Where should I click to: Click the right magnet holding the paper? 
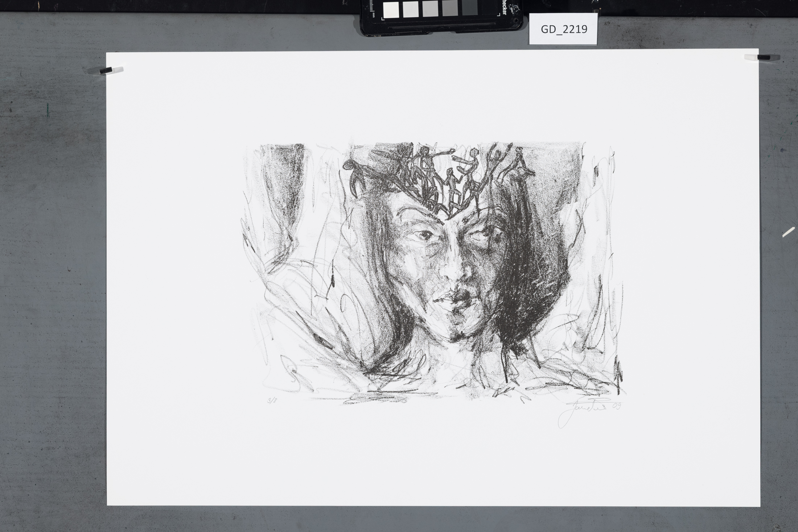point(764,57)
